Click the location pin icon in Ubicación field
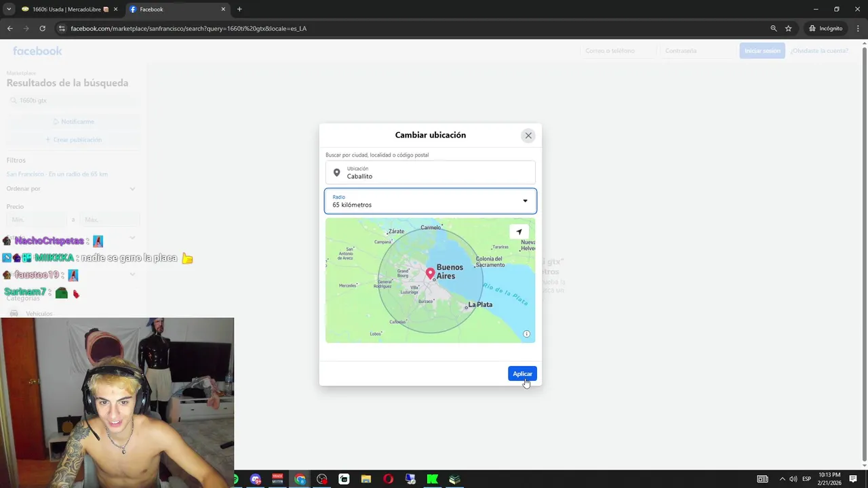 (336, 173)
